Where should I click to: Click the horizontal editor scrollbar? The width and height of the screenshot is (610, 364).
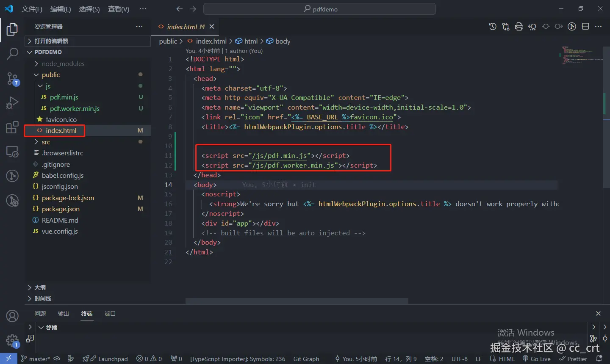(x=297, y=301)
